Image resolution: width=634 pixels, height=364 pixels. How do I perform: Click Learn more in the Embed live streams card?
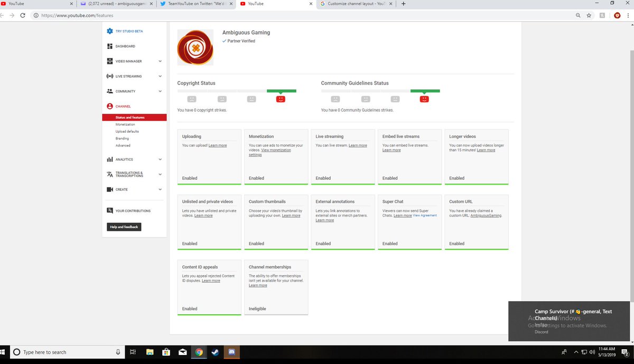pyautogui.click(x=391, y=150)
